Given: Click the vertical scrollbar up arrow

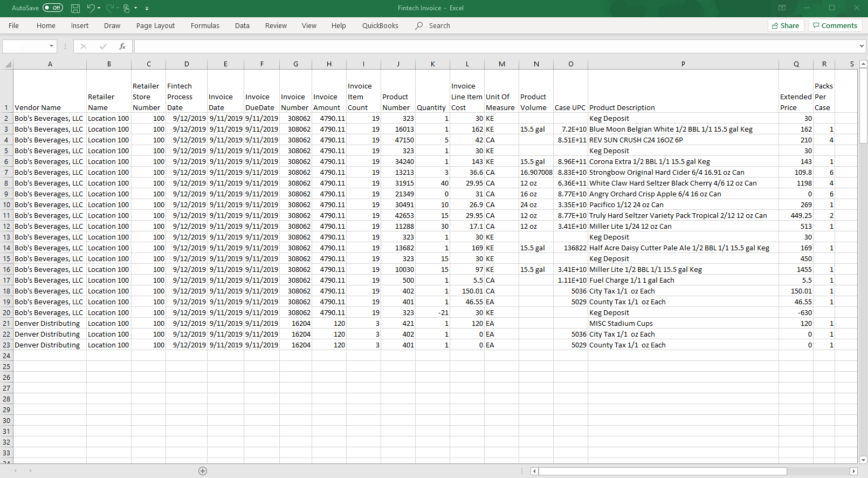Looking at the screenshot, I should tap(863, 64).
